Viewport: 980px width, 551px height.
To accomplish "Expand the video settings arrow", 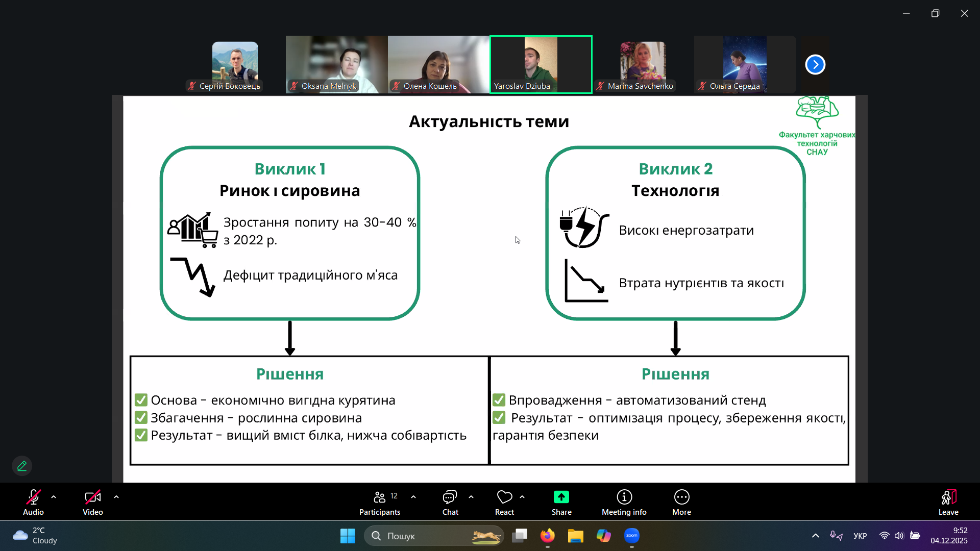I will (x=116, y=497).
